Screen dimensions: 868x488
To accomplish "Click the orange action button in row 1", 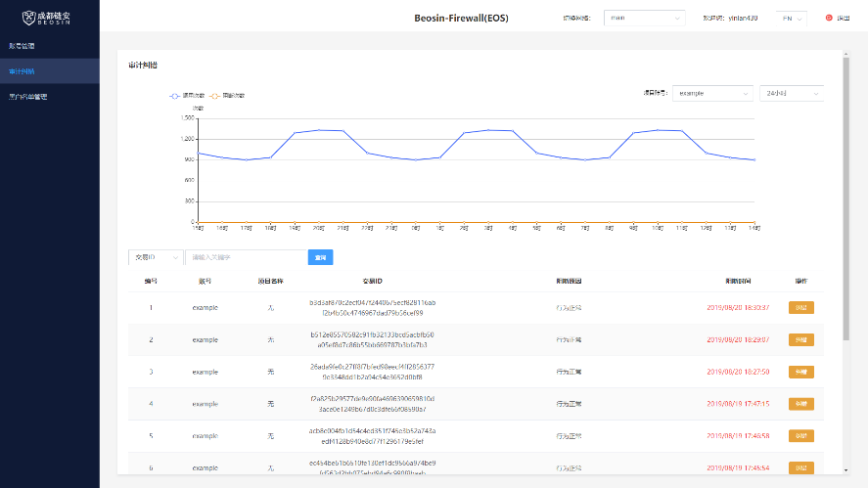I will coord(801,308).
